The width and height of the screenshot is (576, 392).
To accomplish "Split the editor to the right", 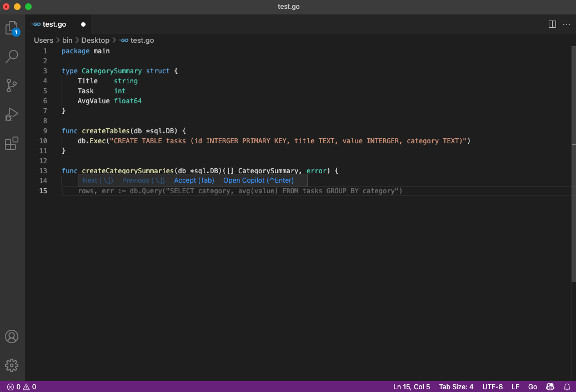I will click(x=552, y=24).
